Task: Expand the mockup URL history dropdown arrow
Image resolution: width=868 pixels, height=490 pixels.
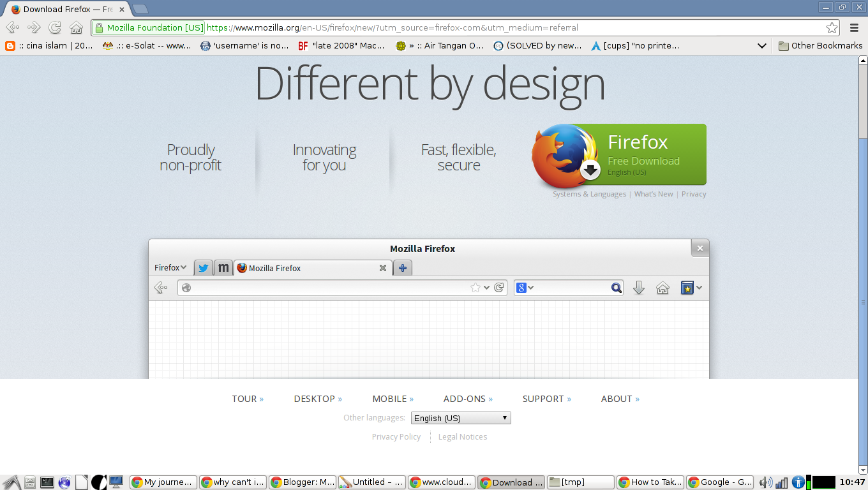Action: pyautogui.click(x=487, y=288)
